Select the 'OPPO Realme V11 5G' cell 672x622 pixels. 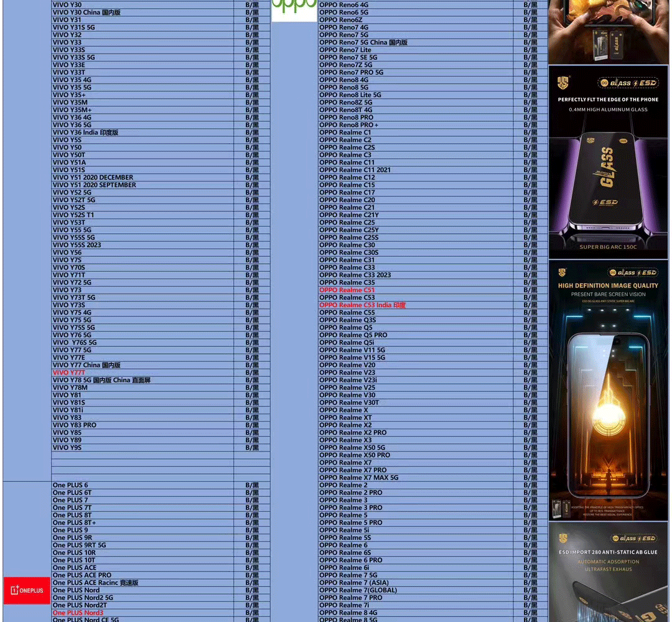point(416,350)
